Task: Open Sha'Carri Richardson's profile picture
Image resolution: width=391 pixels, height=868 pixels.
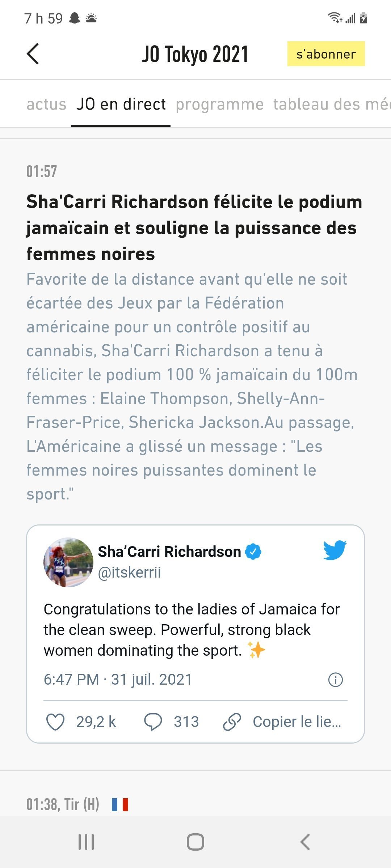Action: (68, 562)
